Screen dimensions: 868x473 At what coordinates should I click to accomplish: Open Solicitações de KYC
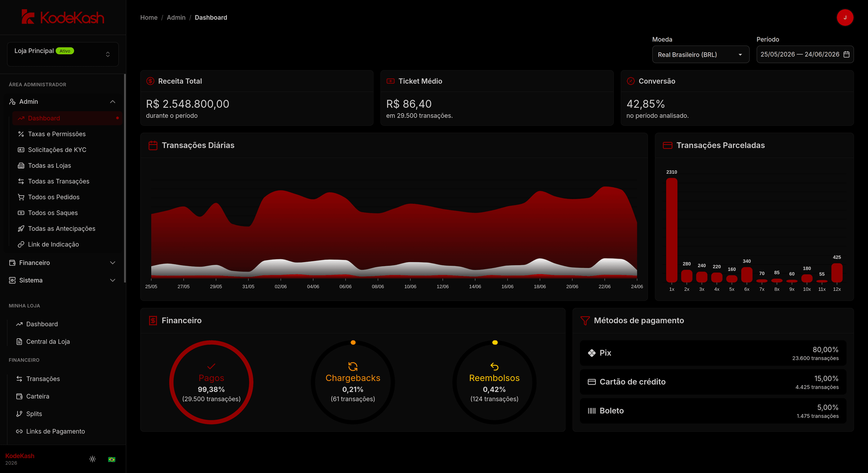67,150
